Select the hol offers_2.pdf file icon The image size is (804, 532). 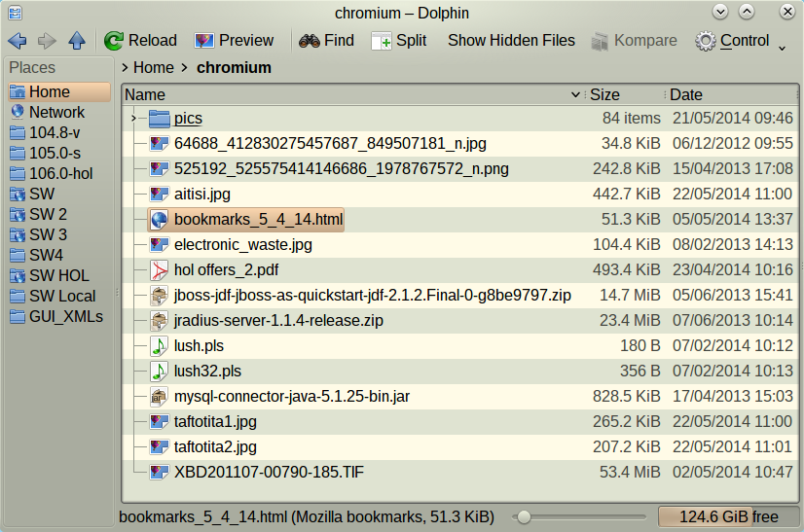tap(159, 270)
